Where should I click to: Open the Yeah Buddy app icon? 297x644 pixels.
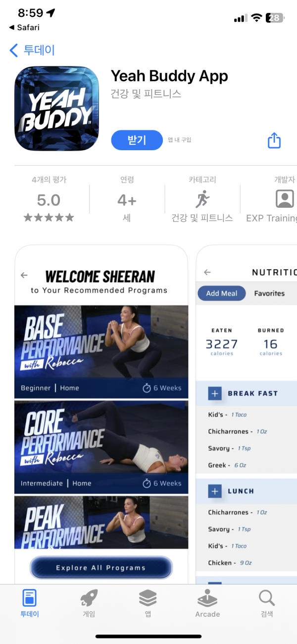tap(57, 109)
